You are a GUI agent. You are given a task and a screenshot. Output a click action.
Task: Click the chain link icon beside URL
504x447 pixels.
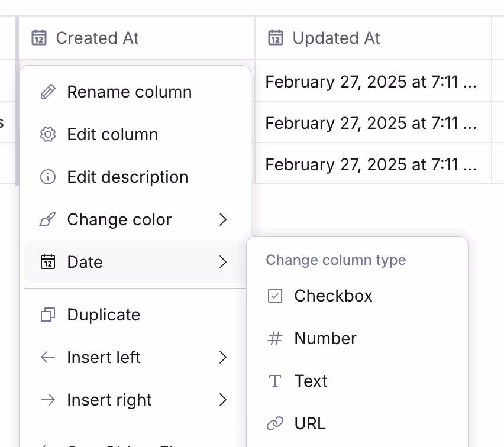275,423
